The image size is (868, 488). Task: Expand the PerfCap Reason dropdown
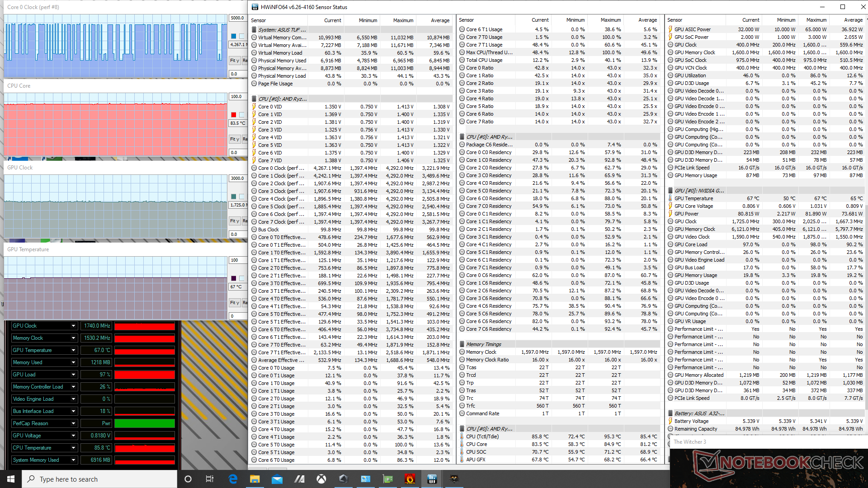[x=73, y=423]
